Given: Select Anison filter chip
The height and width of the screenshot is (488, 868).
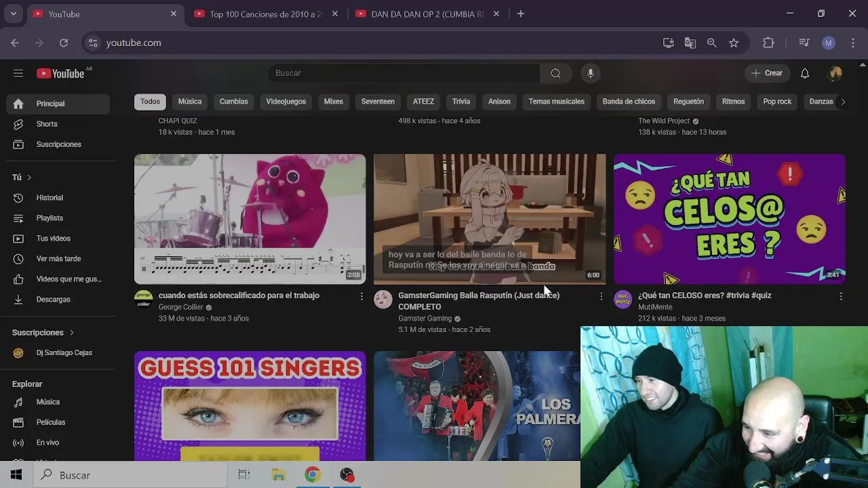Looking at the screenshot, I should click(x=499, y=102).
